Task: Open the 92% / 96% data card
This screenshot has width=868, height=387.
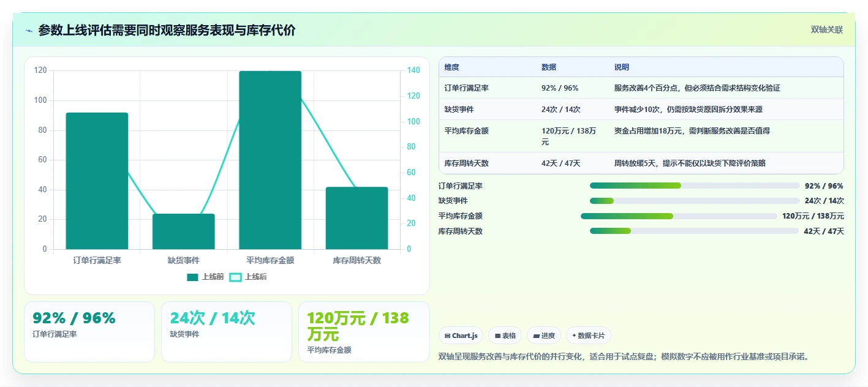Action: point(89,332)
